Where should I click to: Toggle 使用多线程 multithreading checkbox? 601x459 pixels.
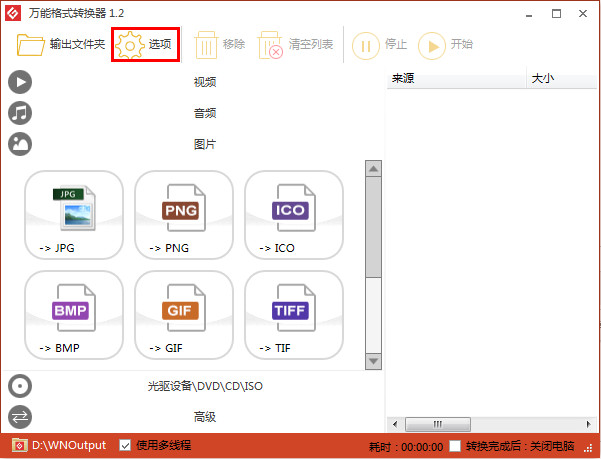click(125, 445)
